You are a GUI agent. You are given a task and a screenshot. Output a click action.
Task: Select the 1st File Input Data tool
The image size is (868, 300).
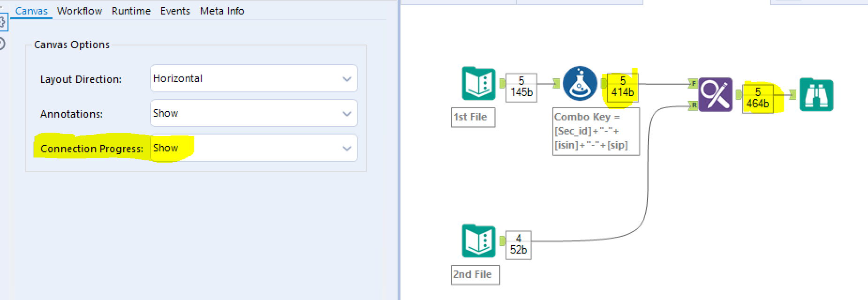pos(478,84)
